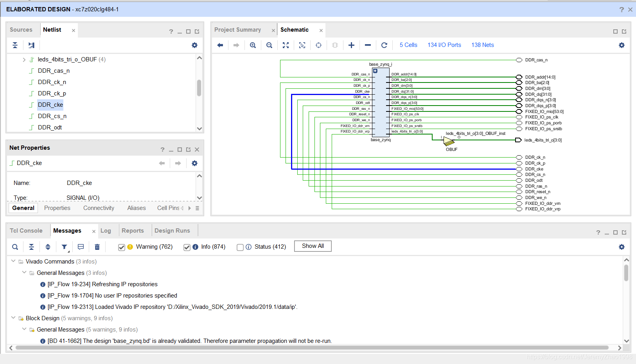Open the messages filter options

point(65,247)
